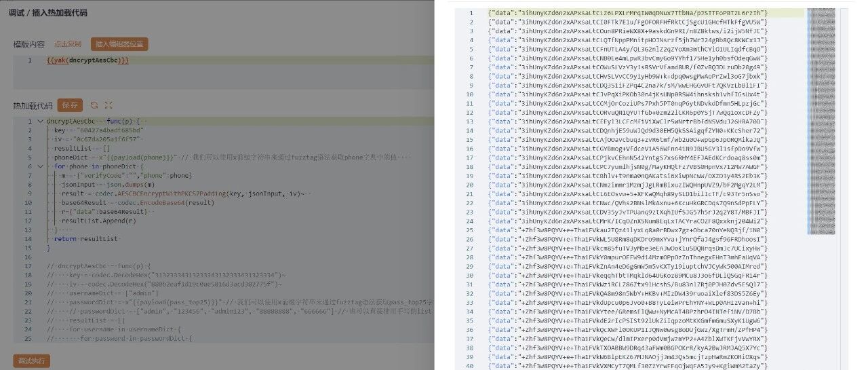This screenshot has height=370, width=868.
Task: Click line number 40 in the results panel
Action: coord(470,366)
